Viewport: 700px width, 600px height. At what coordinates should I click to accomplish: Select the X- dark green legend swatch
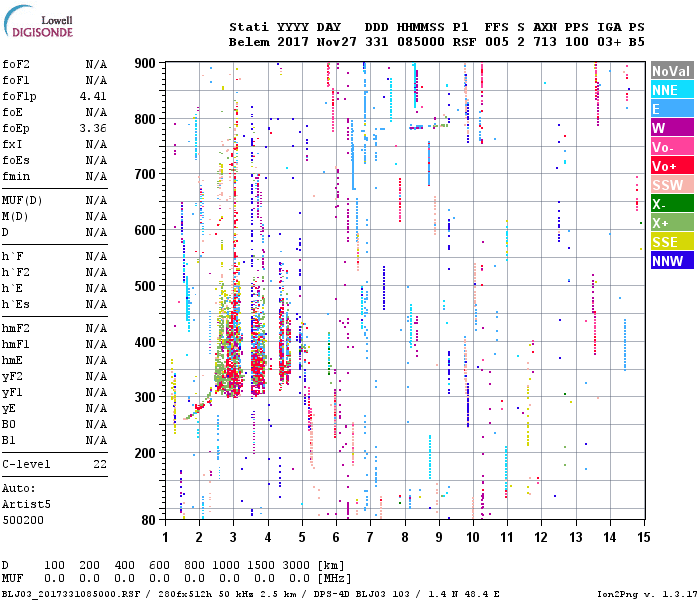click(x=672, y=204)
